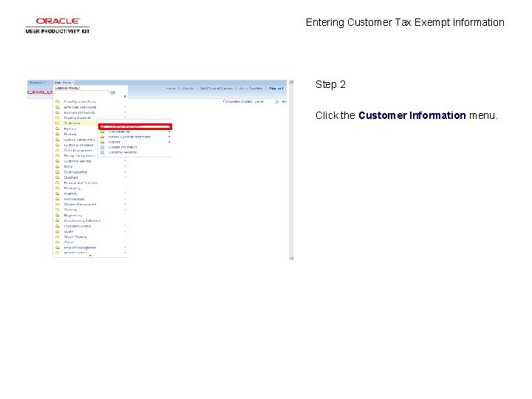Click folder icon beside Products
Viewport: 532px width, 399px height.
pyautogui.click(x=58, y=134)
